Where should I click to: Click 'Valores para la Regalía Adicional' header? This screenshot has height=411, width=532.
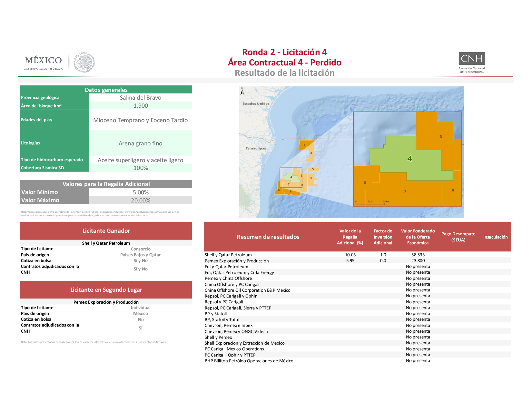point(106,184)
